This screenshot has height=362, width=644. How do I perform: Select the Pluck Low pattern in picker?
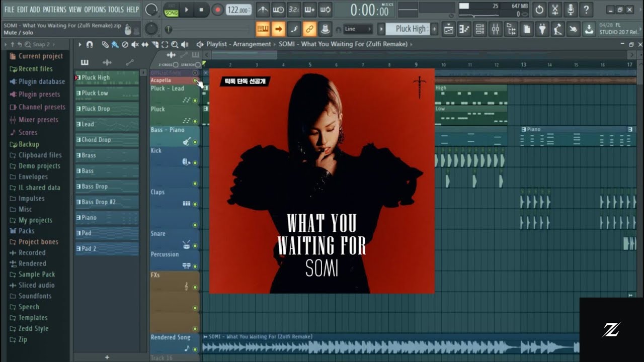(107, 93)
